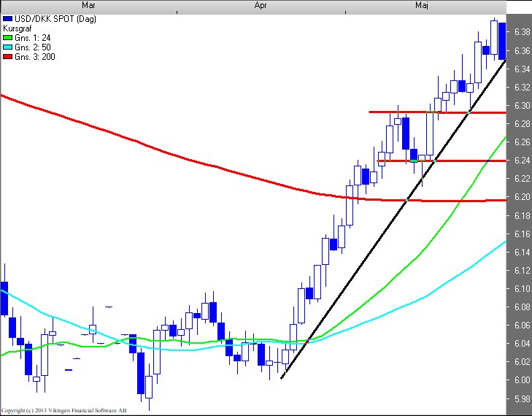Select the 'Gns. 2: 50' legend entry
The height and width of the screenshot is (416, 532).
coord(33,47)
